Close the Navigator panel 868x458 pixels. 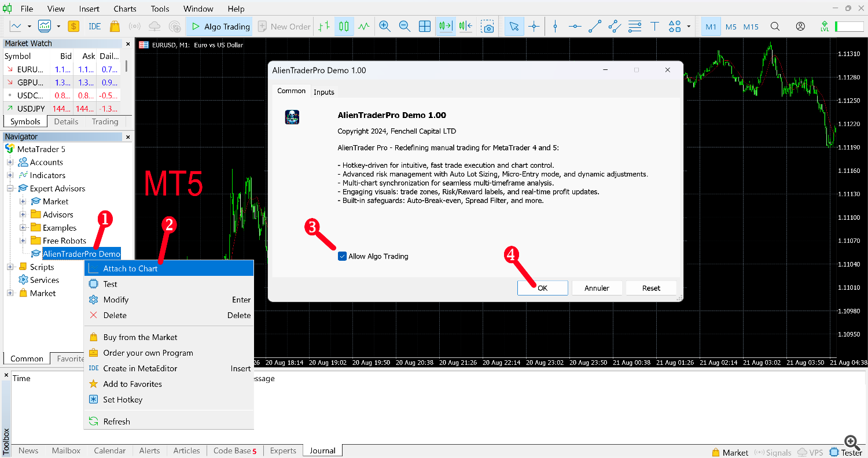[128, 137]
